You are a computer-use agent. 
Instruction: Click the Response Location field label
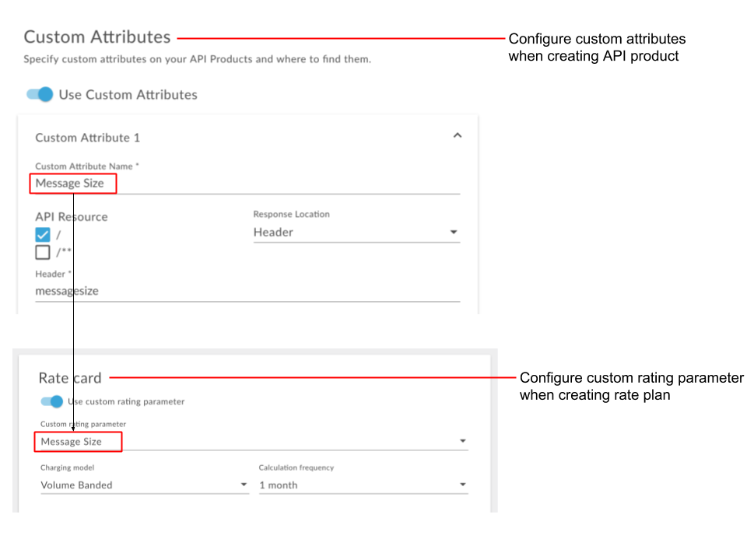tap(291, 214)
